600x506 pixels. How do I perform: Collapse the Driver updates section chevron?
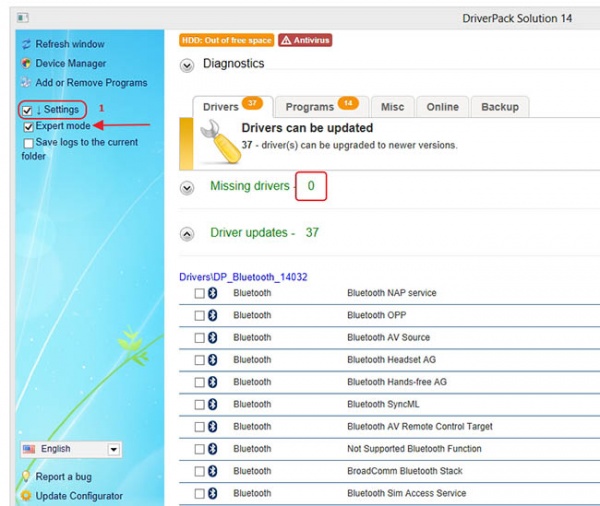click(187, 234)
